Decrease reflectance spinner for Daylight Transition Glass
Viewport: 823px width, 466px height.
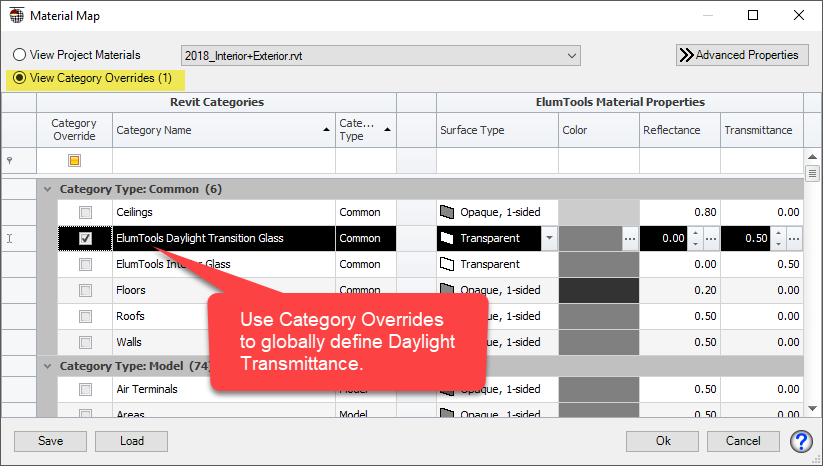click(x=695, y=245)
